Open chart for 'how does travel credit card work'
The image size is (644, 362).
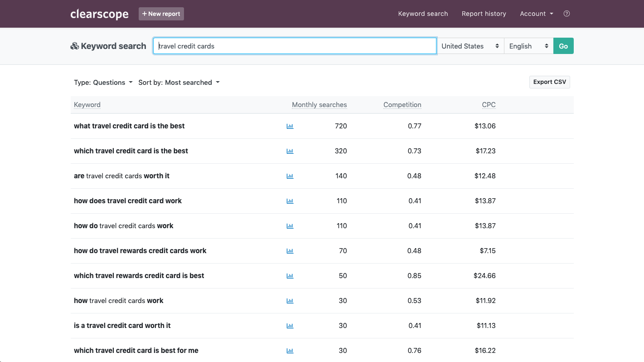click(290, 201)
